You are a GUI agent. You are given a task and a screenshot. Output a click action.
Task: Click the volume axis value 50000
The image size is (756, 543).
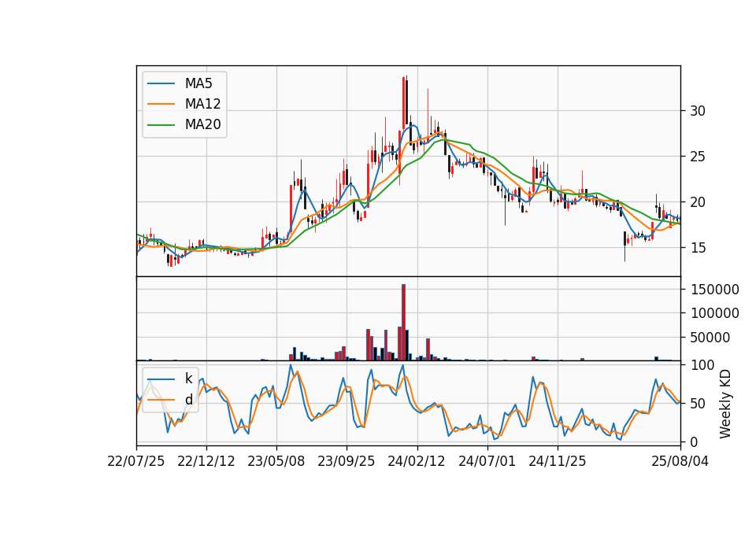(x=710, y=338)
